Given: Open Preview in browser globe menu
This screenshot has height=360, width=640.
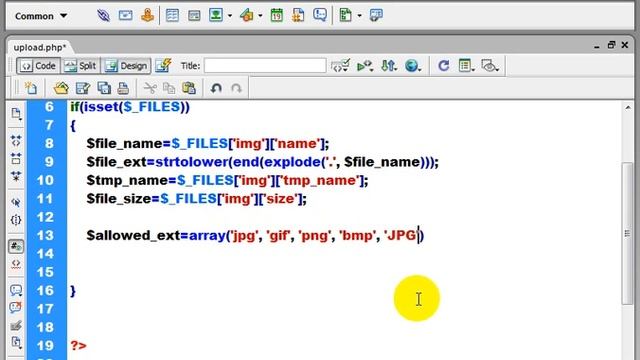Looking at the screenshot, I should click(x=413, y=66).
